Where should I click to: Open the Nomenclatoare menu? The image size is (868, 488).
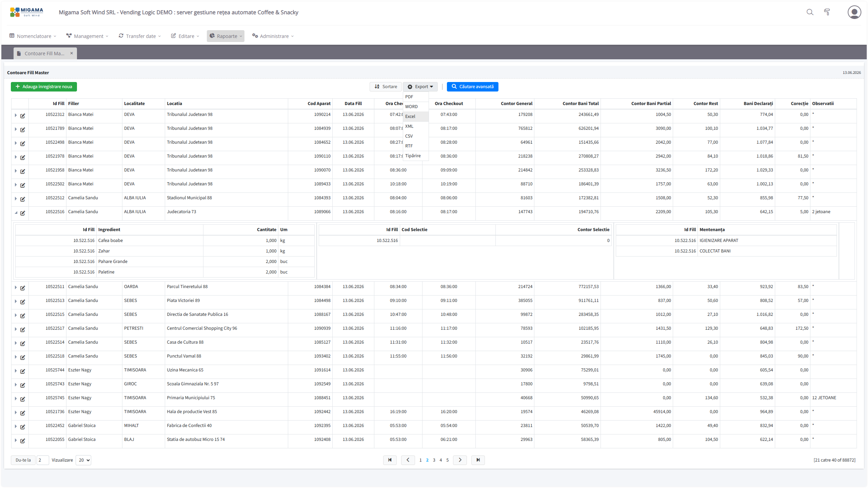(x=33, y=36)
